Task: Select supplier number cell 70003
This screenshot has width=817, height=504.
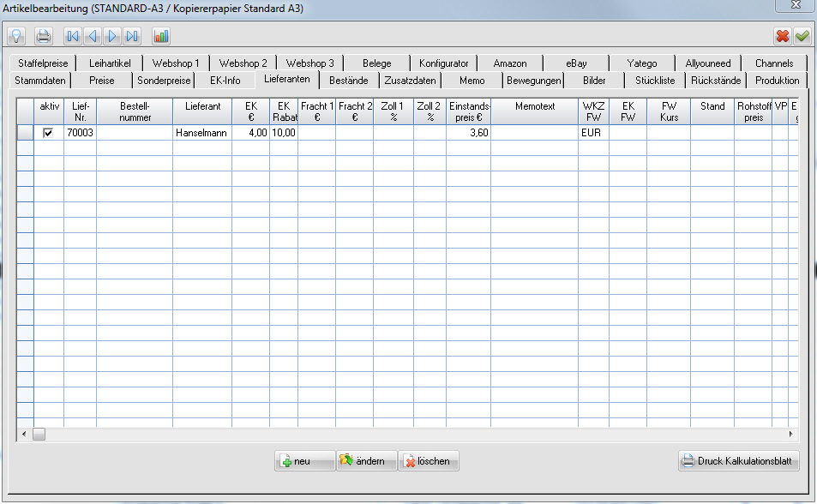Action: click(81, 133)
